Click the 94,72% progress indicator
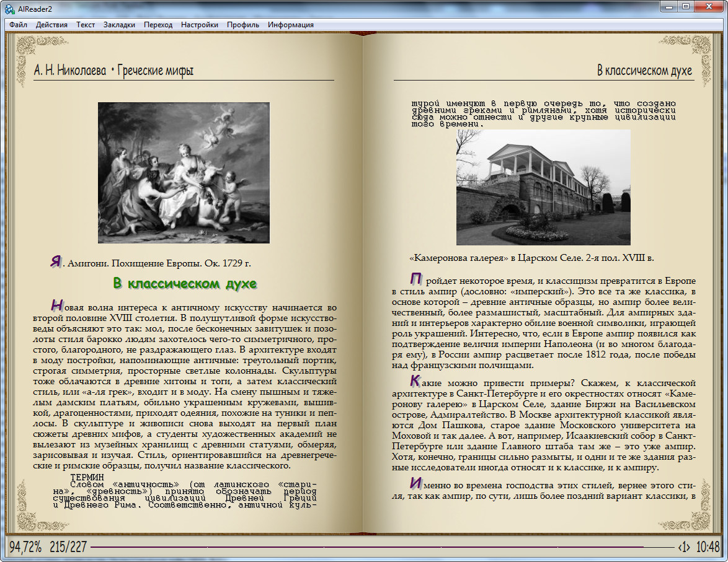The image size is (728, 562). point(25,547)
